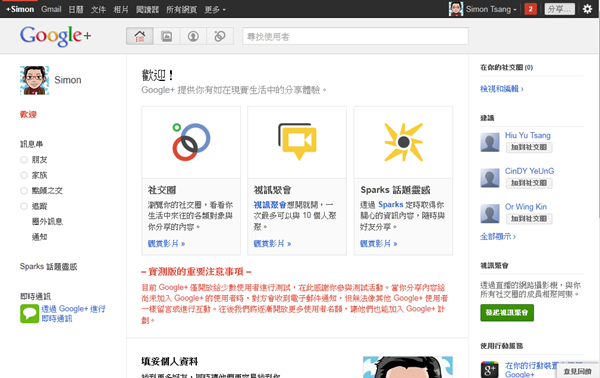Click Simon Tsang avatar in top bar

pyautogui.click(x=456, y=9)
